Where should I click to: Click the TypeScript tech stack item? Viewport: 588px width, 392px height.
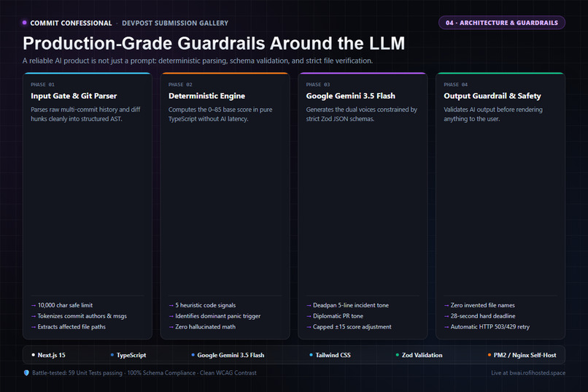128,356
